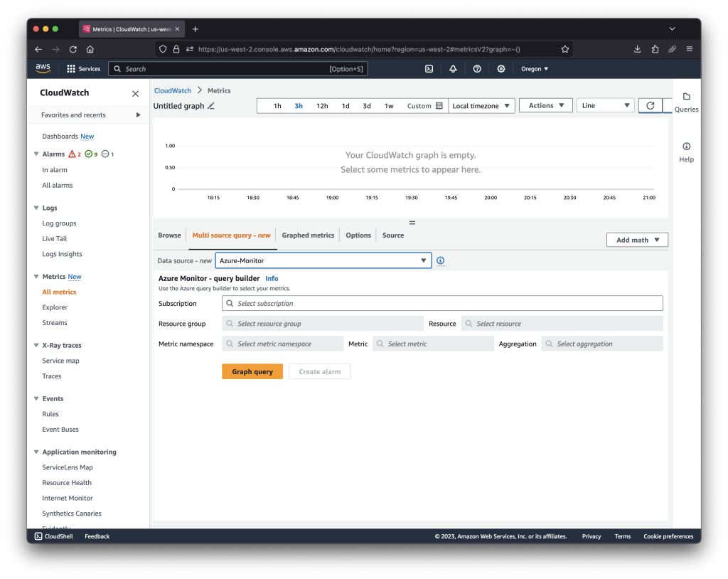Image resolution: width=728 pixels, height=579 pixels.
Task: Expand the Alarms section in the sidebar
Action: coord(36,154)
